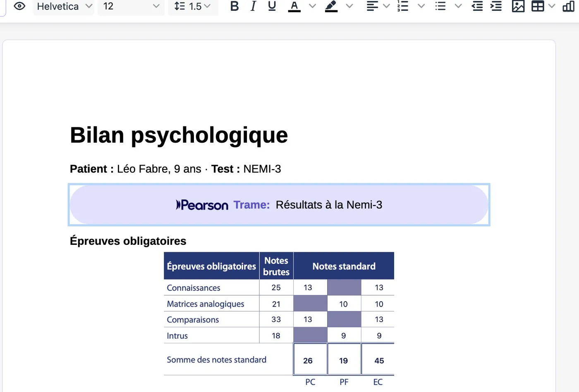Screen dimensions: 579x392
Task: Open the font size 12 dropdown
Action: tap(131, 6)
